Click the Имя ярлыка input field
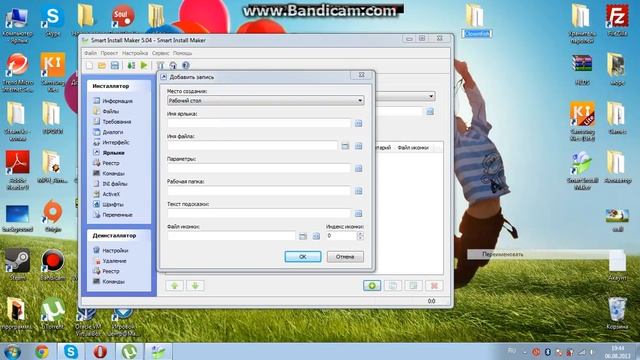The image size is (640, 360). 259,123
